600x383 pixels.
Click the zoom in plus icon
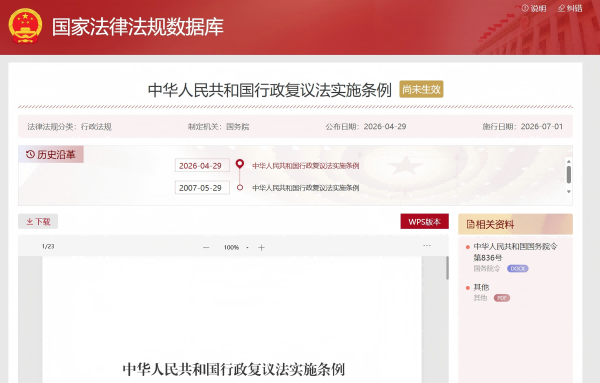click(261, 248)
